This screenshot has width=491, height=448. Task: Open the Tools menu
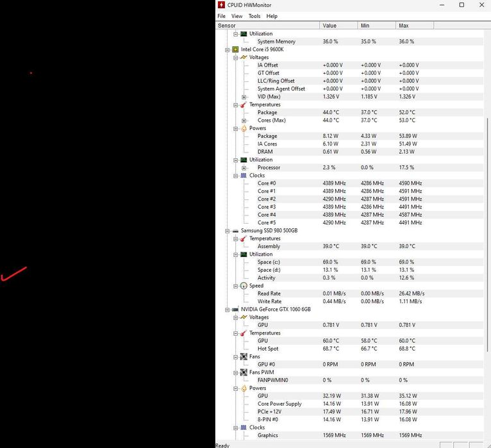pyautogui.click(x=254, y=16)
